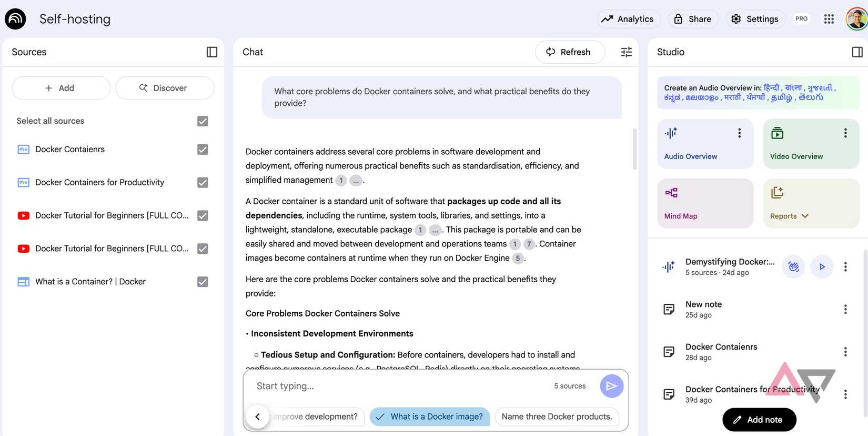Open interactive mode for the audio overview
Screen dimensions: 868x436
[x=793, y=266]
